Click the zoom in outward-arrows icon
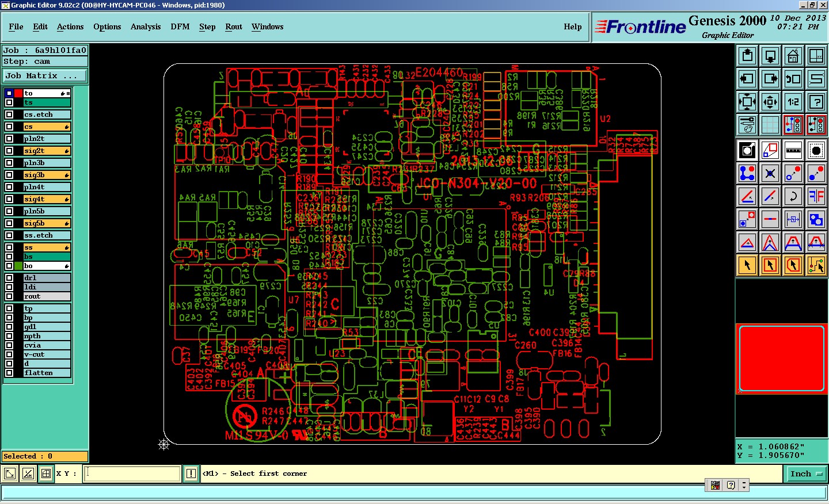Viewport: 829px width, 504px height. (747, 102)
